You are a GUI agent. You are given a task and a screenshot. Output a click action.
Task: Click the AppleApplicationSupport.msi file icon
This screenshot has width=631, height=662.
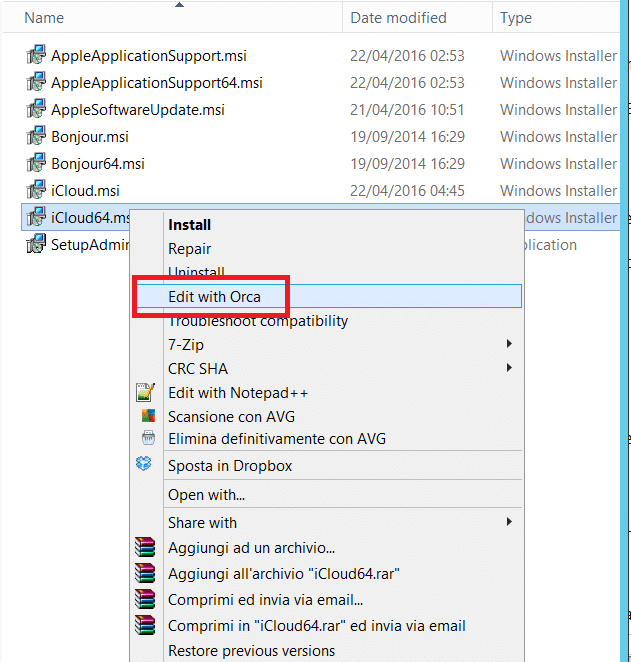tap(36, 56)
